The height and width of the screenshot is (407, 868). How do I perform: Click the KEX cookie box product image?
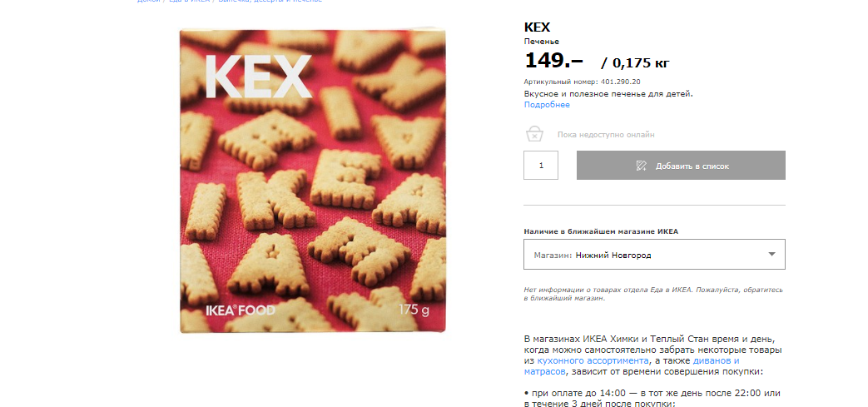click(313, 181)
